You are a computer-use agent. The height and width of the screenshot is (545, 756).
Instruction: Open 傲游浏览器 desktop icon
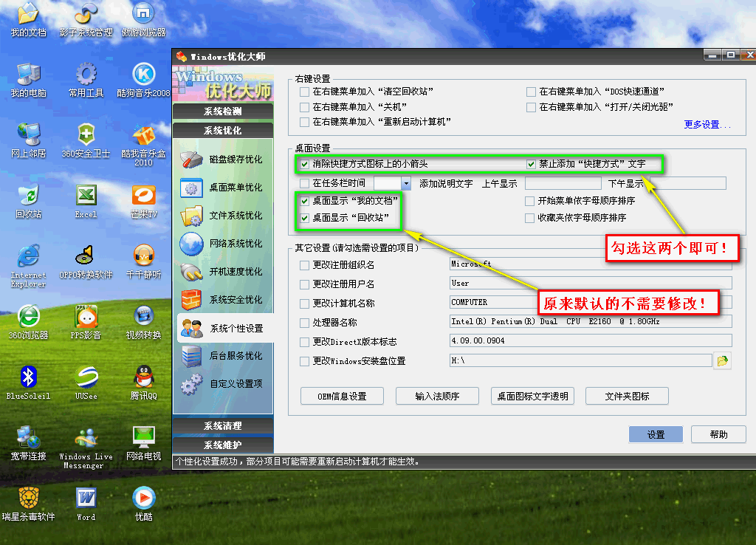click(x=144, y=19)
